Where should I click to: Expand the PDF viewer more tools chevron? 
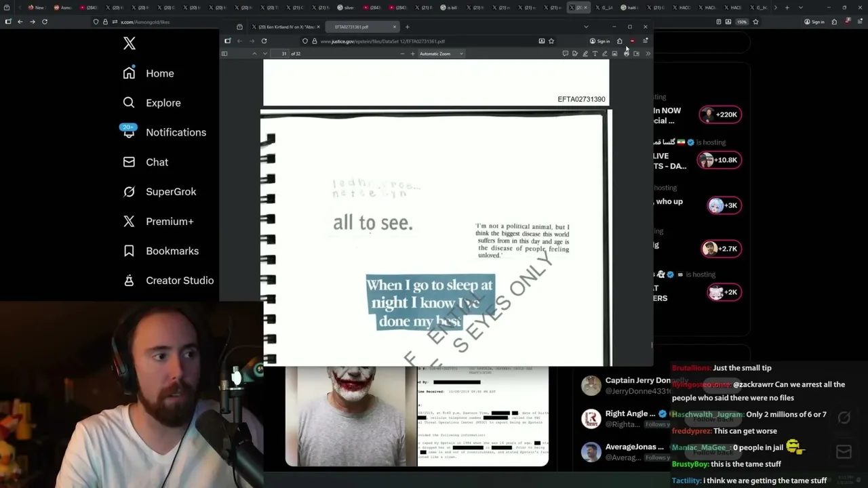(x=648, y=54)
